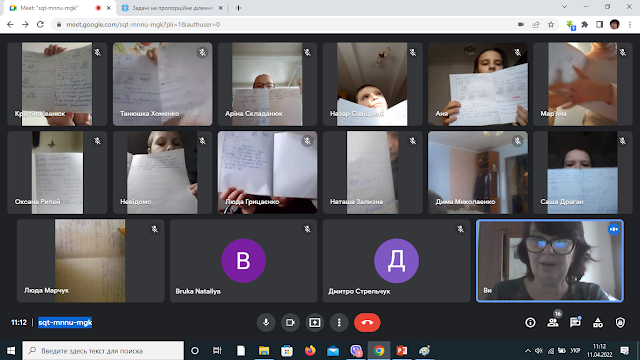Open Chrome extensions puzzle icon

pyautogui.click(x=585, y=24)
